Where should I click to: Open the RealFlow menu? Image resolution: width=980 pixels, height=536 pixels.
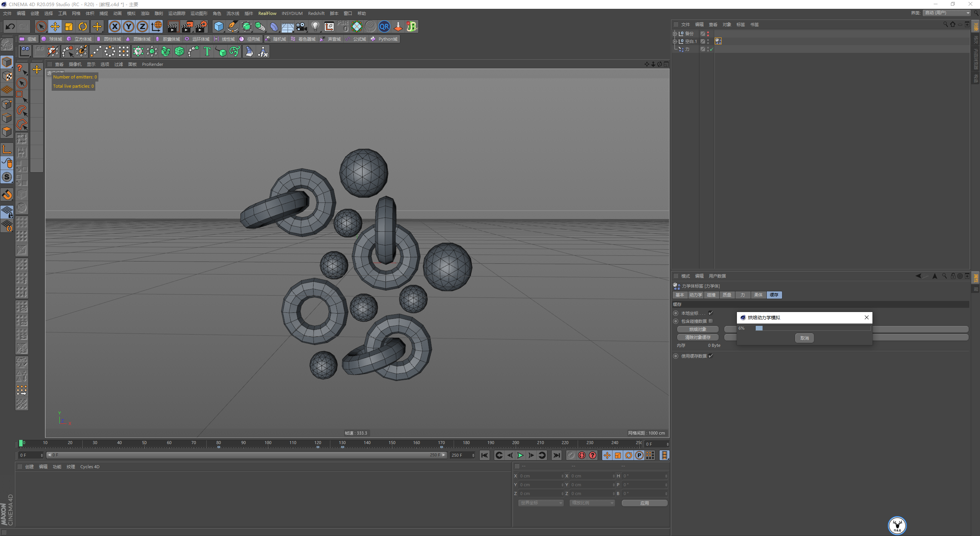click(267, 13)
